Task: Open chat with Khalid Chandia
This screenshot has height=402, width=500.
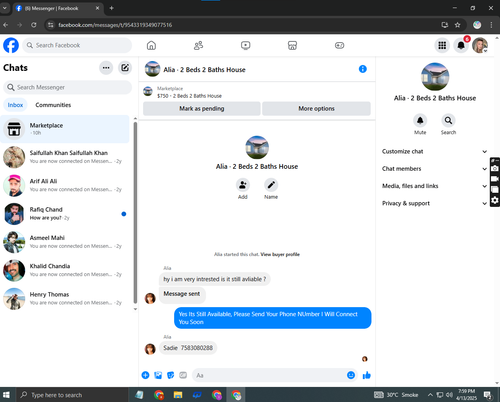Action: coord(65,270)
